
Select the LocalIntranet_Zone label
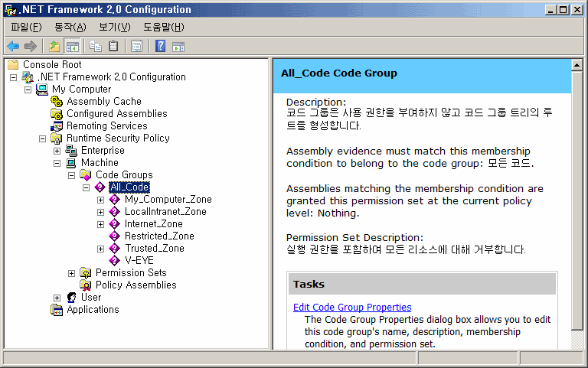coord(165,212)
